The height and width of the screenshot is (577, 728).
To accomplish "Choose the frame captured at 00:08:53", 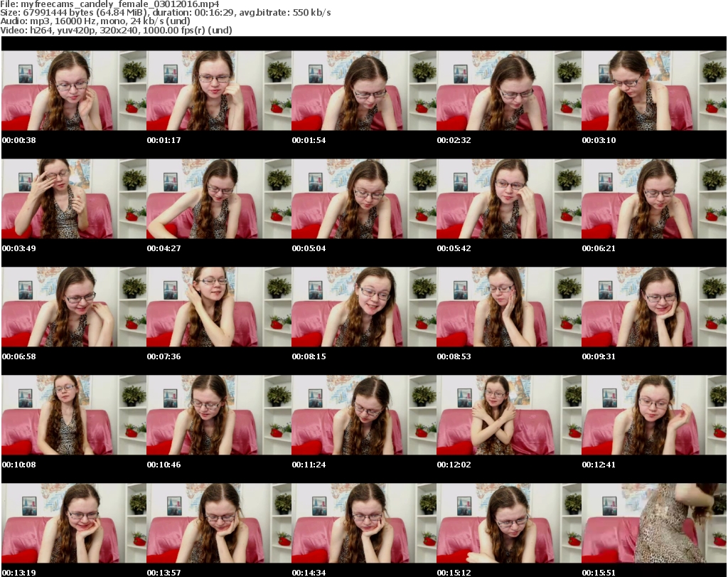I will (509, 307).
